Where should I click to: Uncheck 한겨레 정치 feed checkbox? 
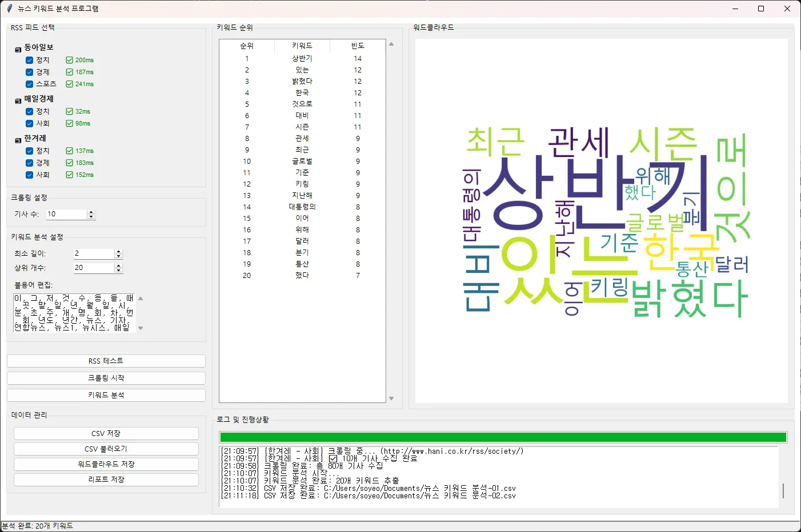click(x=29, y=151)
